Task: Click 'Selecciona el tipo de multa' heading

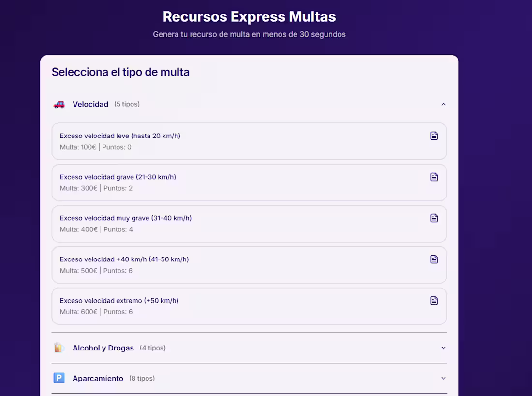Action: point(120,72)
